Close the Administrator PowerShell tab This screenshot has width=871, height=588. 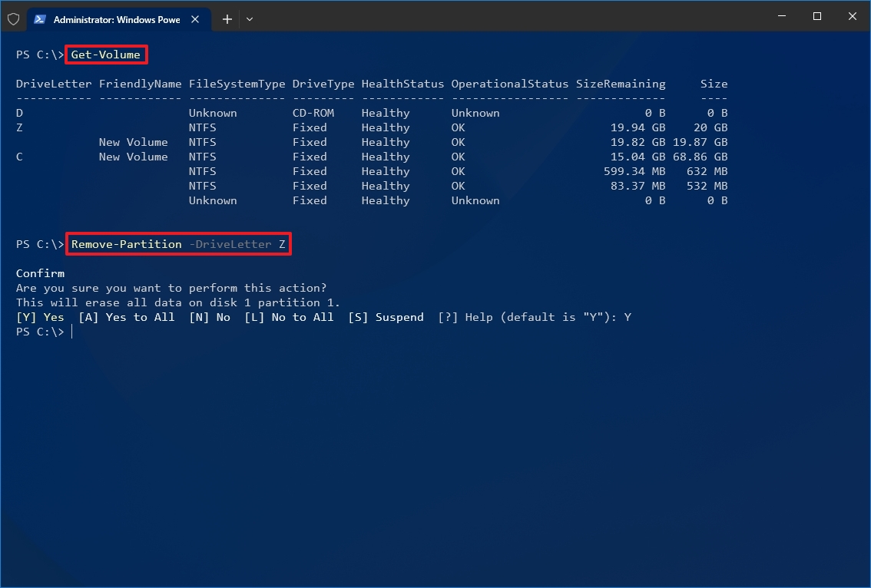pos(195,19)
